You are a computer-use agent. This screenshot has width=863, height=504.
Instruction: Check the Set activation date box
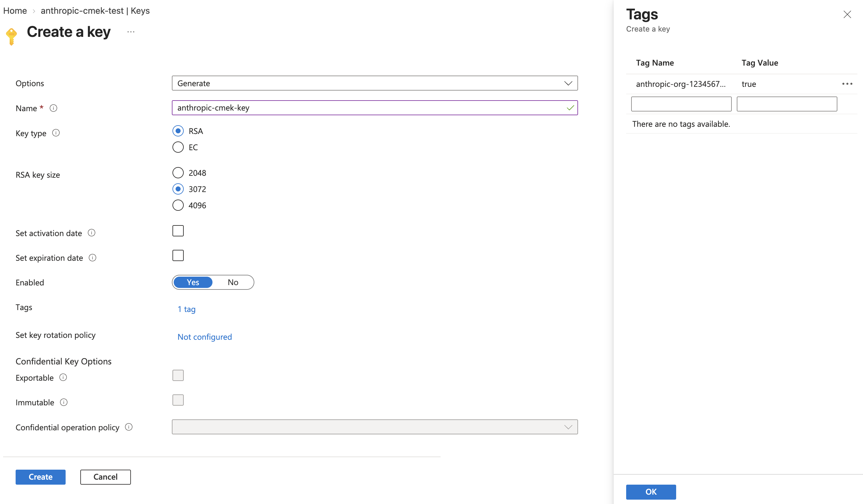coord(178,231)
